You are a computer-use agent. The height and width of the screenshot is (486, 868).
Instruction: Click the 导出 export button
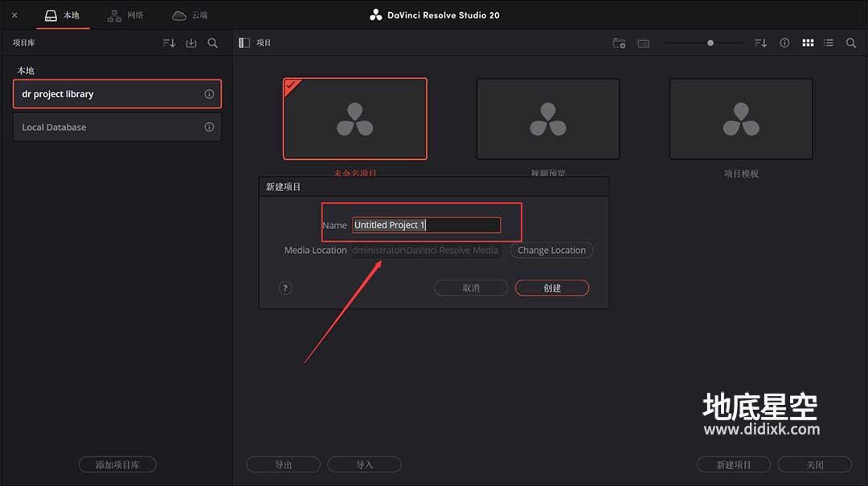[284, 464]
